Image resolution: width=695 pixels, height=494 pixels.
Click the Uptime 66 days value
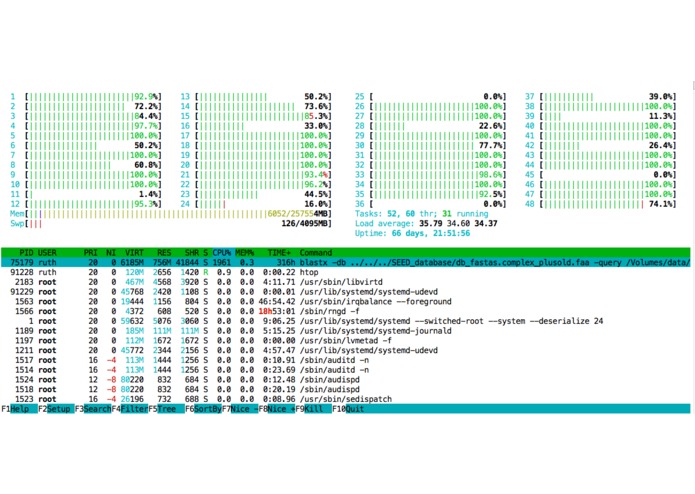[x=430, y=233]
